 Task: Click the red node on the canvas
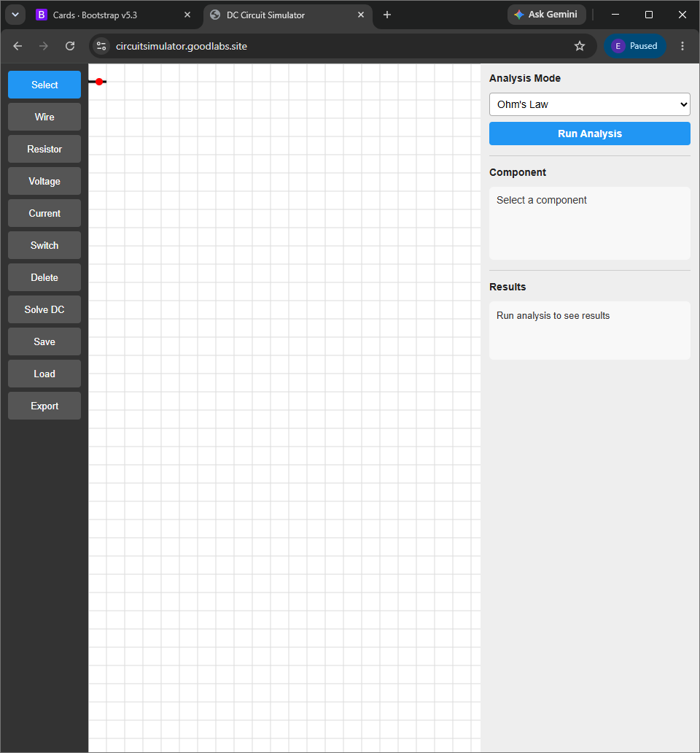tap(99, 82)
